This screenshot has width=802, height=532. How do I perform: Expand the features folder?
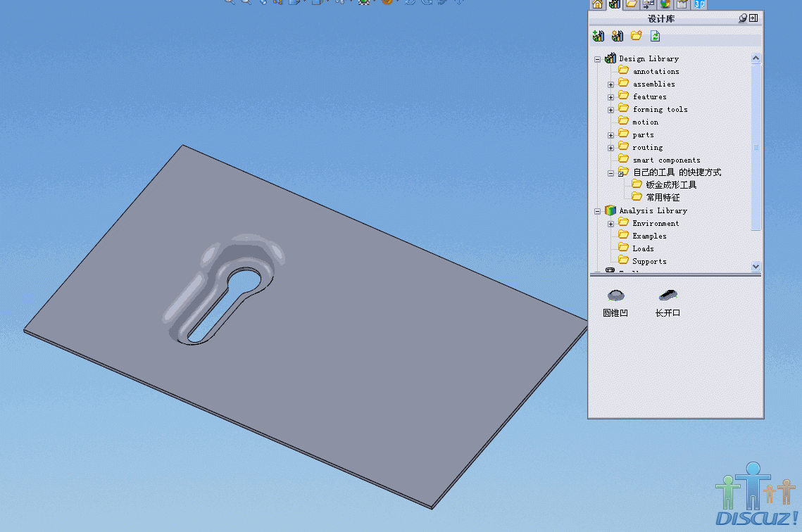click(610, 98)
